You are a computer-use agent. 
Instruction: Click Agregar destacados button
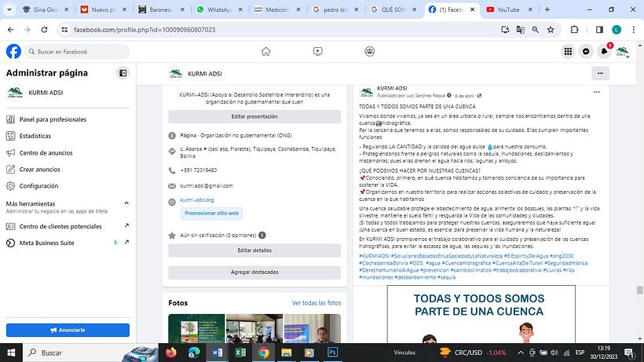pos(254,272)
